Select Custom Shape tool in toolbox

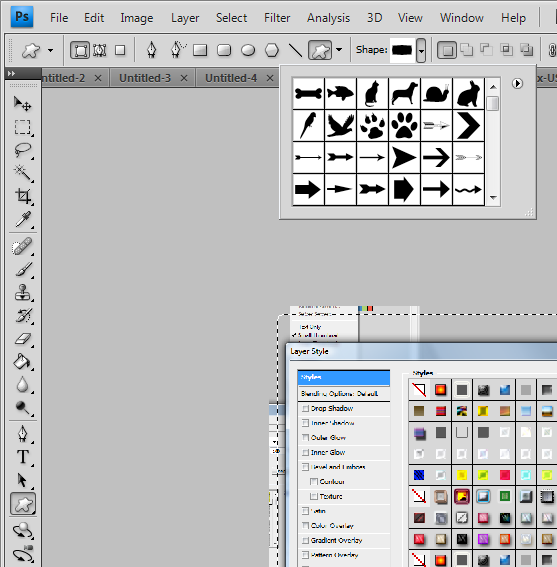coord(23,504)
